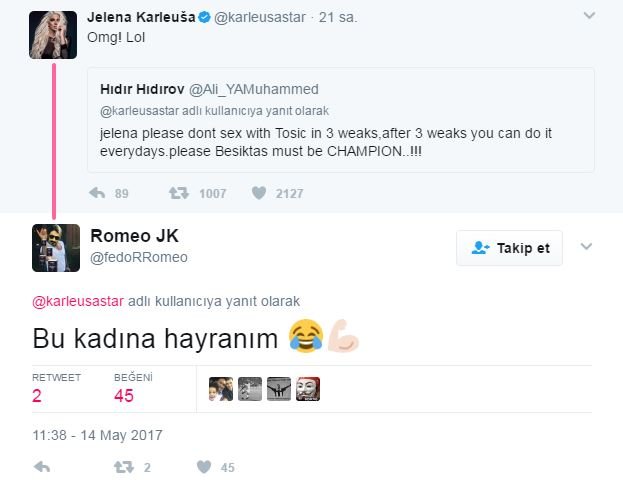
Task: Open the 21 sa. timestamp link
Action: pos(338,17)
